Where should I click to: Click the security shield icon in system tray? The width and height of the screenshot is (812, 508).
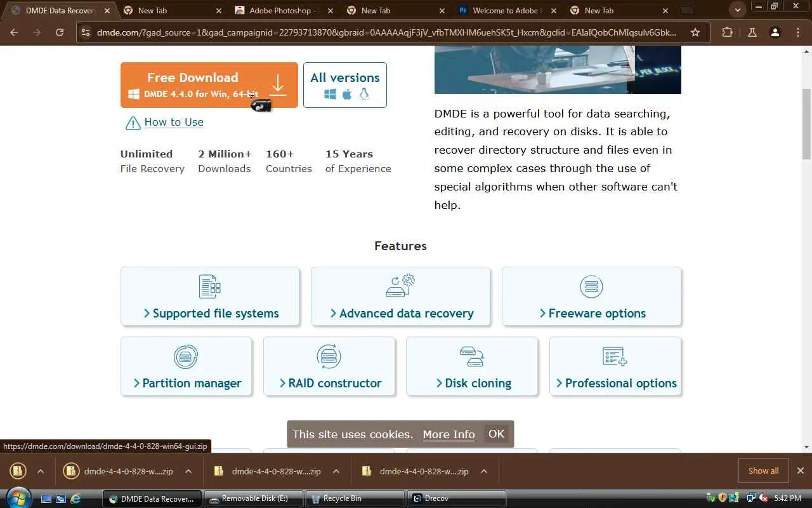click(x=721, y=498)
